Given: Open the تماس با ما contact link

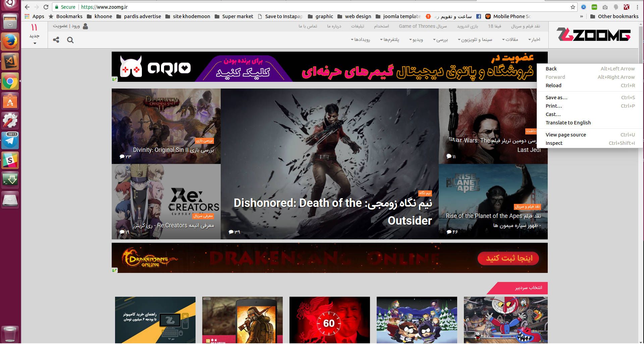Looking at the screenshot, I should click(308, 26).
